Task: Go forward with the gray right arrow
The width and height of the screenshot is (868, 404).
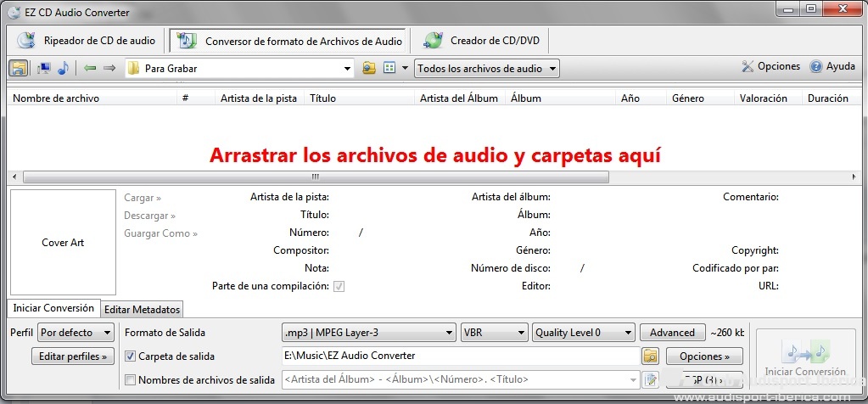Action: tap(109, 69)
